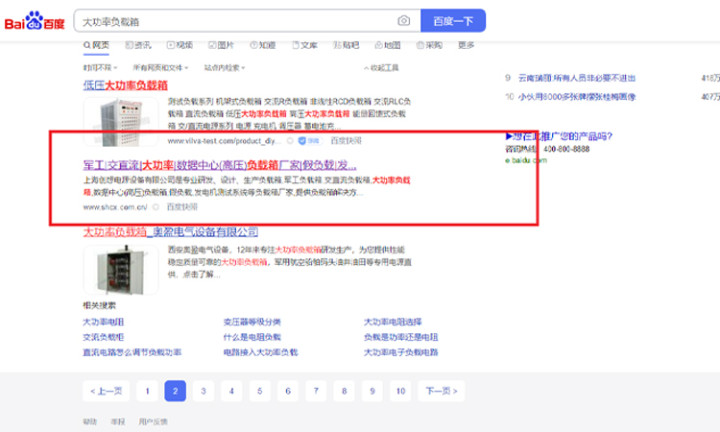Expand the 站点内检索 dropdown

(225, 67)
